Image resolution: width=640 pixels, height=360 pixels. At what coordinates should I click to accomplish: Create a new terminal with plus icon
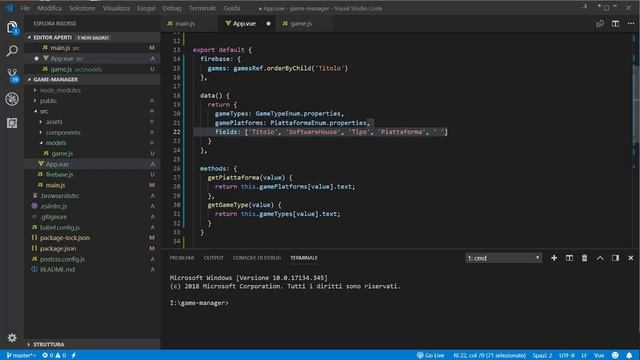(x=554, y=258)
